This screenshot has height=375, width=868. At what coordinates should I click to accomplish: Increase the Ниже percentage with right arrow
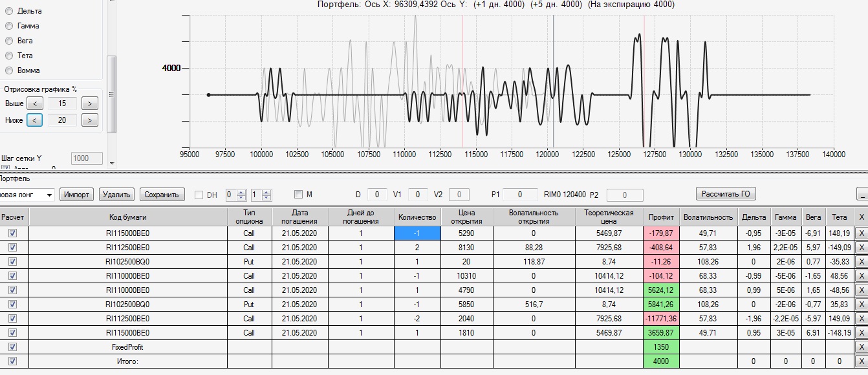click(x=90, y=120)
